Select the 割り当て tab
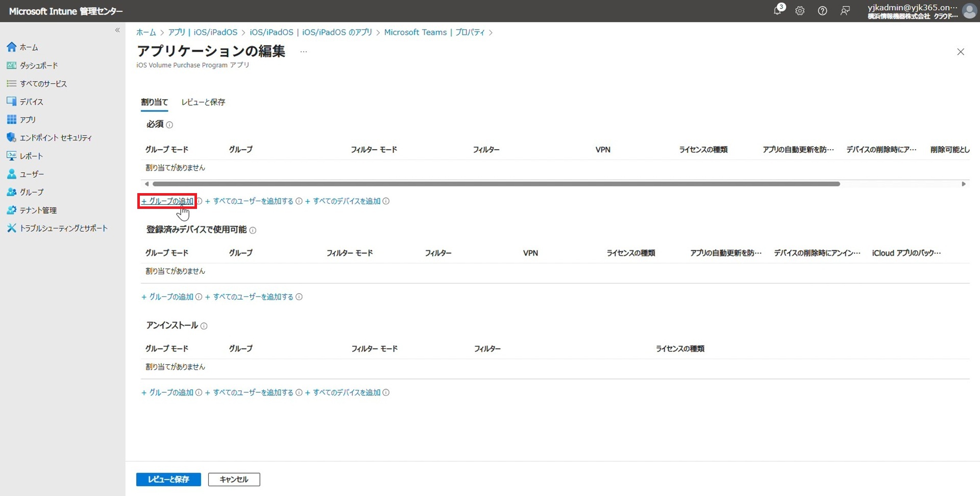980x496 pixels. (154, 102)
